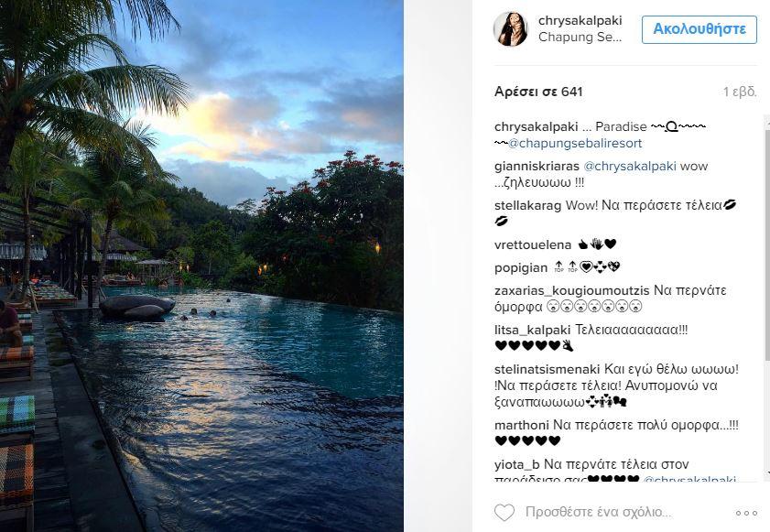770x532 pixels.
Task: Open gianniskriaras commenter profile
Action: [x=536, y=167]
